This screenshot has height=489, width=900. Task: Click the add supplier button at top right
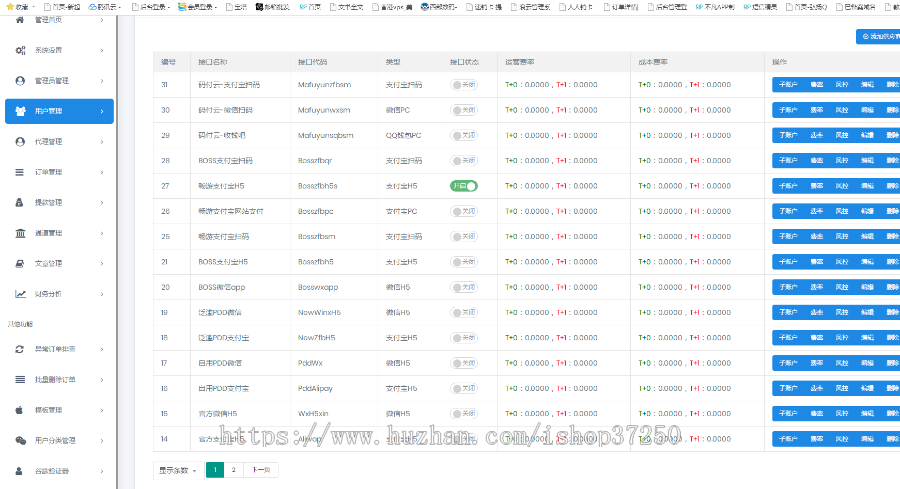click(x=878, y=37)
